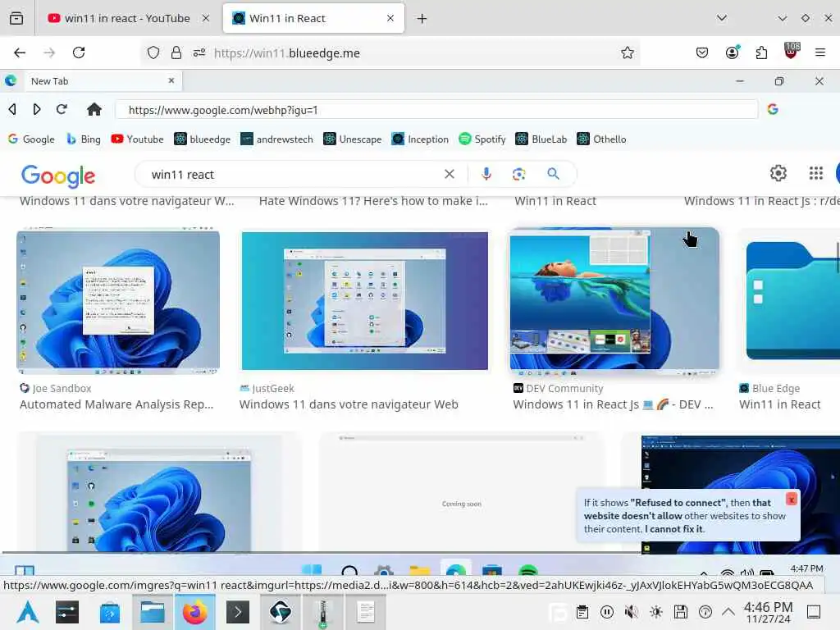Open Firefox View icon in tab bar
This screenshot has width=840, height=630.
click(16, 19)
